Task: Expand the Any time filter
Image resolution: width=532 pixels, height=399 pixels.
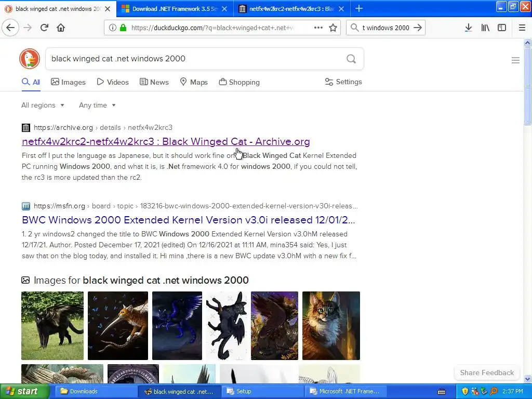Action: click(97, 105)
